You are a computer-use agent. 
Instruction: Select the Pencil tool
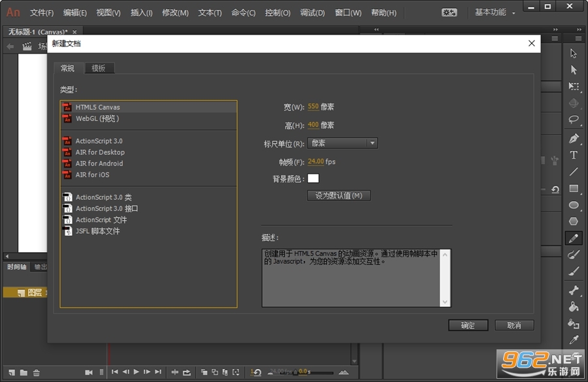click(x=574, y=238)
